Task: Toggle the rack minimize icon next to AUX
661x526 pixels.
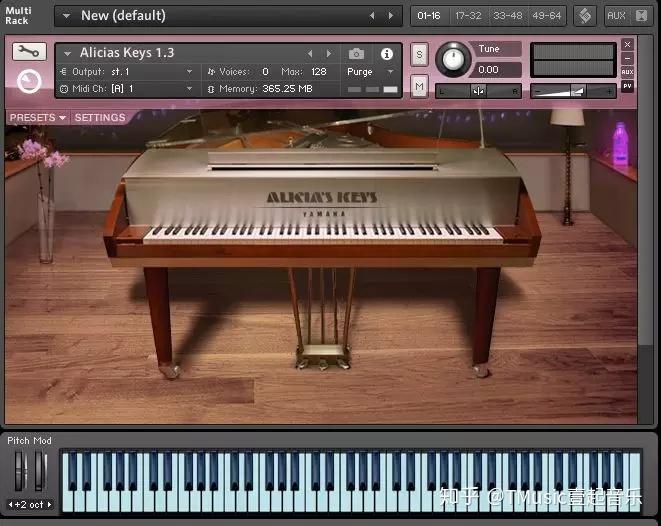Action: [x=641, y=16]
